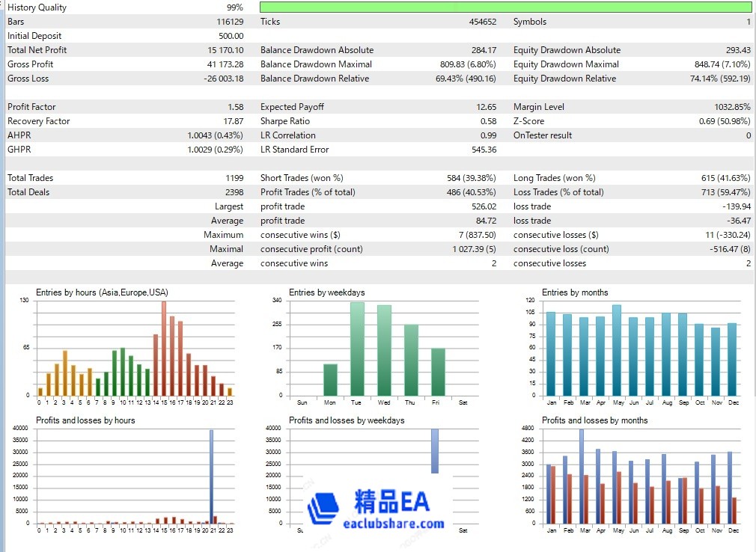The width and height of the screenshot is (756, 552).
Task: Select largest profit trade value 526.02
Action: click(484, 206)
